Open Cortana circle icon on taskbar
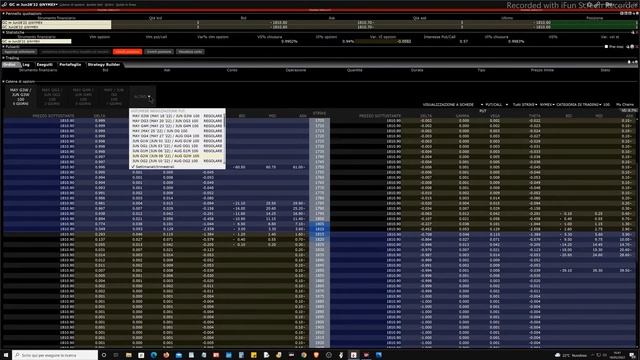Viewport: 640px width, 360px height. pos(104,355)
